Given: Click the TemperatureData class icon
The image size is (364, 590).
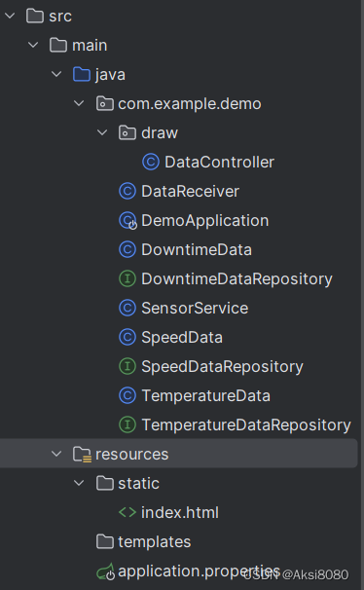Looking at the screenshot, I should 127,395.
